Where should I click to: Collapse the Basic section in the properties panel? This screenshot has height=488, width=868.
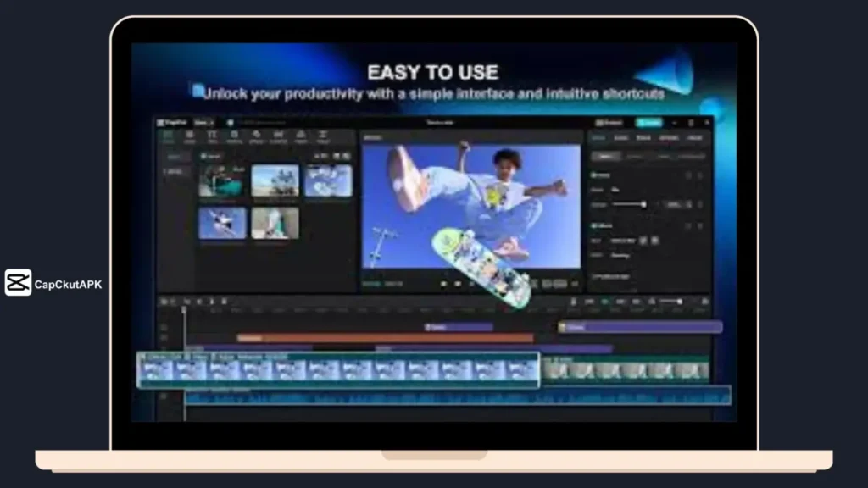[699, 175]
